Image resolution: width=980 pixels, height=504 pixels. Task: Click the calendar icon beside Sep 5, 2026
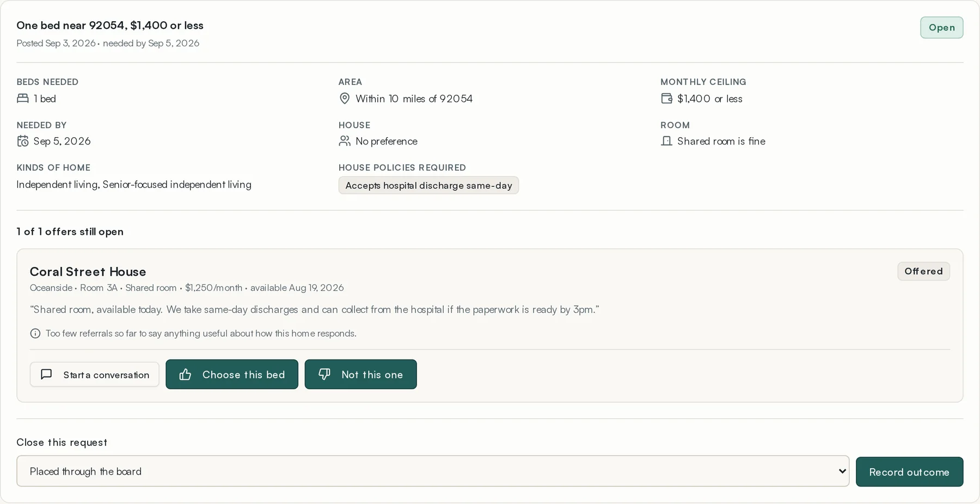click(22, 141)
